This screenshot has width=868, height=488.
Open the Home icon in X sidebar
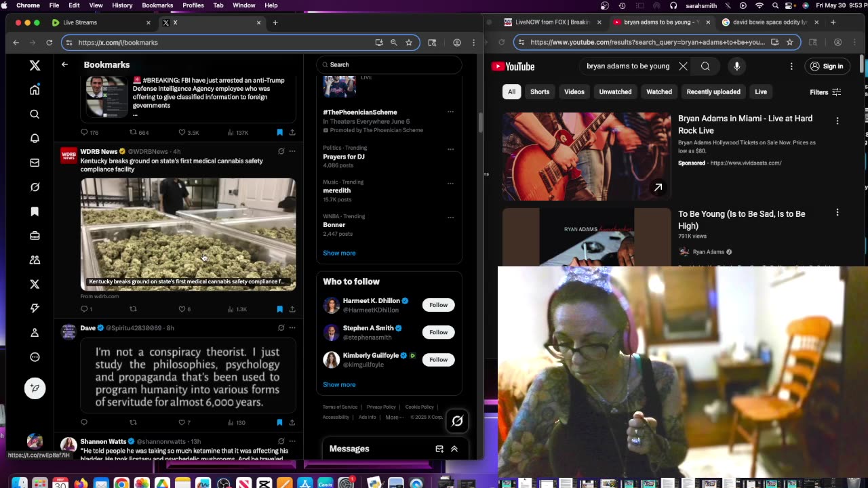[x=35, y=90]
